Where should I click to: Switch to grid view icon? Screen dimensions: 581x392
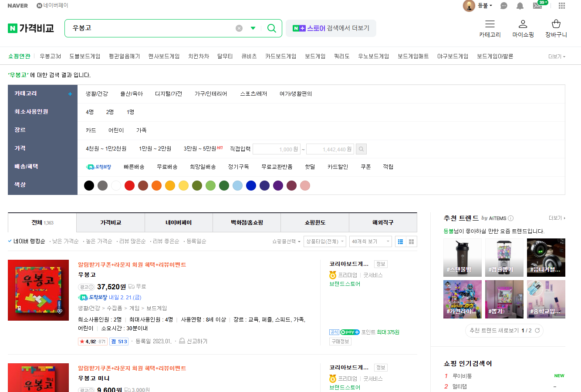click(412, 241)
